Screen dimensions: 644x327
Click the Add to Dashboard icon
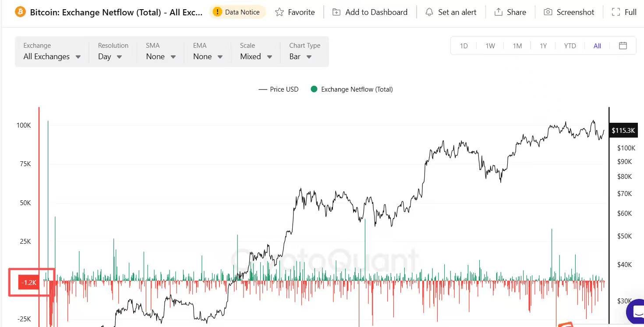336,12
